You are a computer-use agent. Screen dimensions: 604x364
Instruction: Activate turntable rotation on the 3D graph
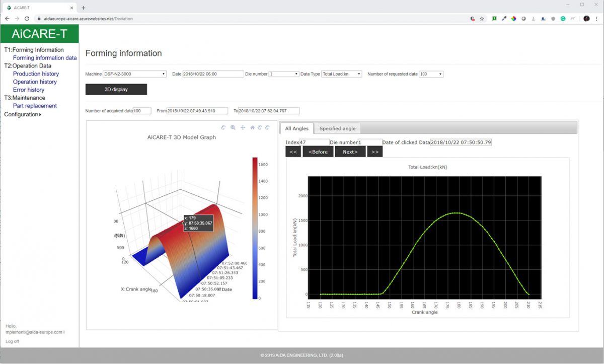point(268,127)
